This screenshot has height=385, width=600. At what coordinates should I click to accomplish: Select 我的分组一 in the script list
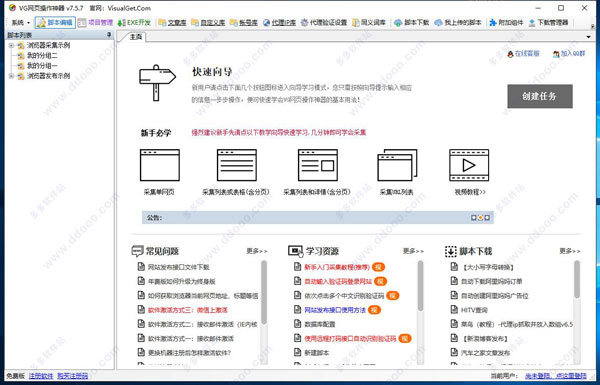(42, 66)
